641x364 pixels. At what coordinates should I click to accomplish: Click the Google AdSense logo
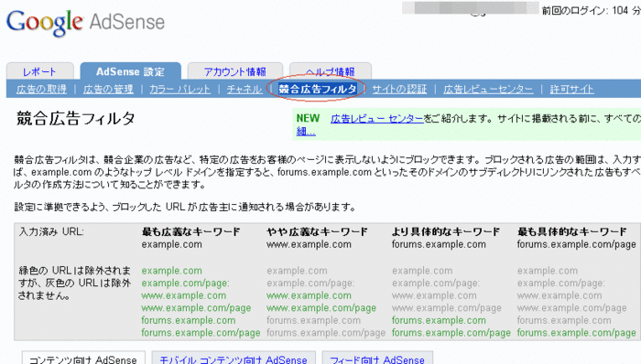click(85, 23)
